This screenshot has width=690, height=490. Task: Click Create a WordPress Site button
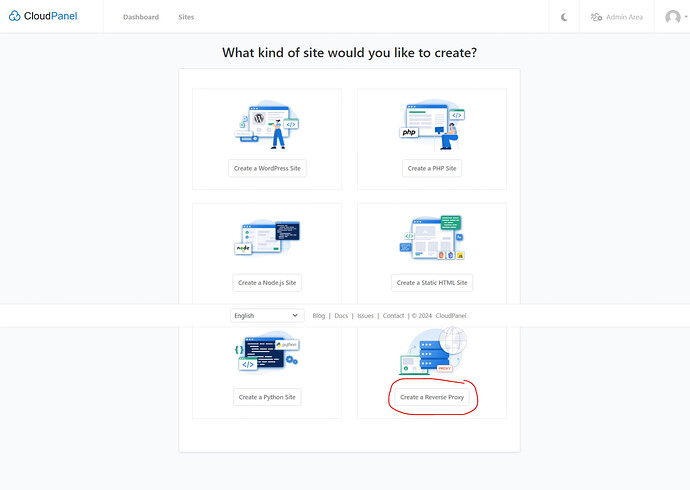267,168
